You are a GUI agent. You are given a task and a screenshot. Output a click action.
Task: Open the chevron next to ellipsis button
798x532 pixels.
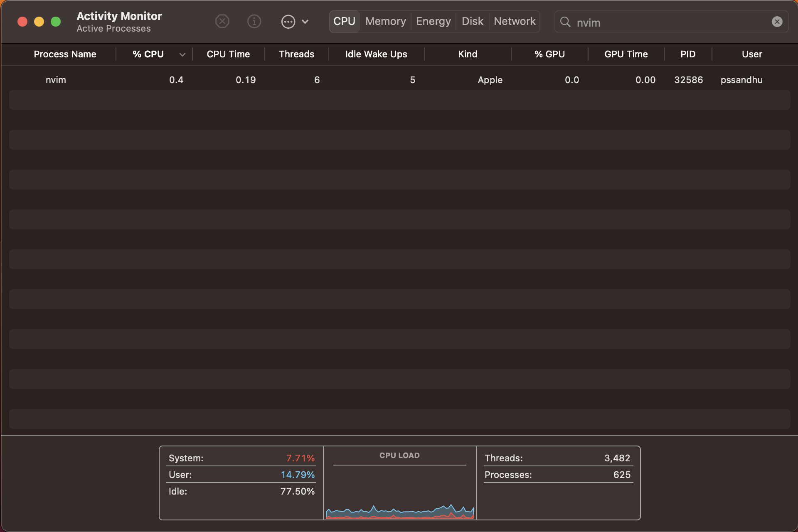[x=305, y=22]
